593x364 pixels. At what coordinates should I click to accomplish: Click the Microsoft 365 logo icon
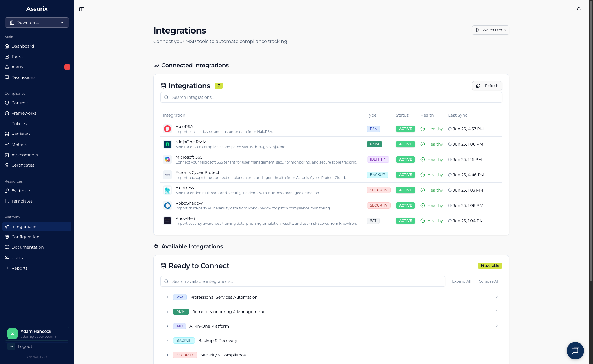167,159
